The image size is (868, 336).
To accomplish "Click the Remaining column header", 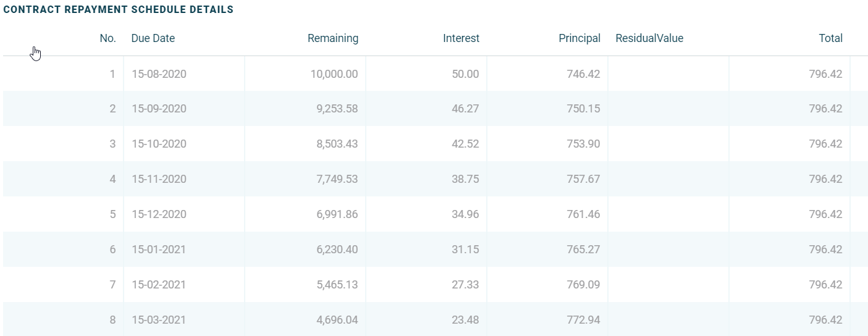I will (332, 38).
